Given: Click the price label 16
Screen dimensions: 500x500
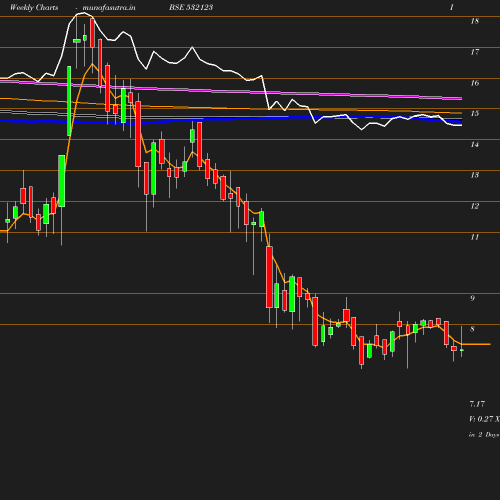Looking at the screenshot, I should pyautogui.click(x=475, y=83).
